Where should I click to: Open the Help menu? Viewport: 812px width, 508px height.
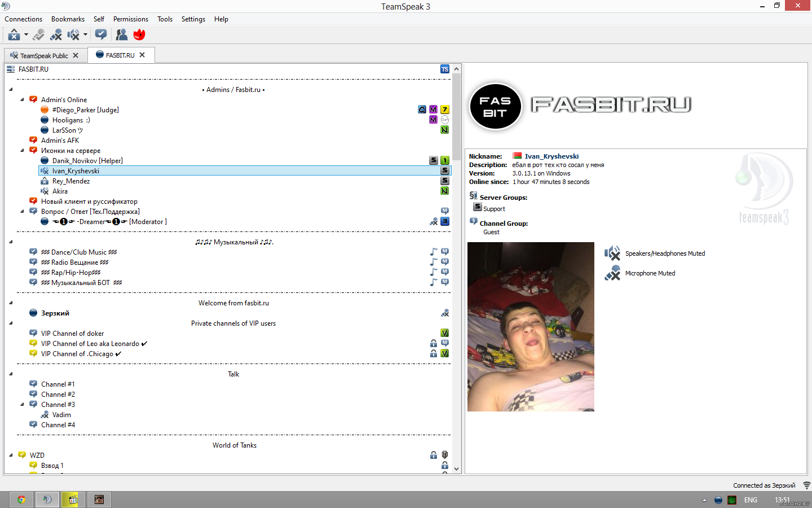click(x=221, y=19)
